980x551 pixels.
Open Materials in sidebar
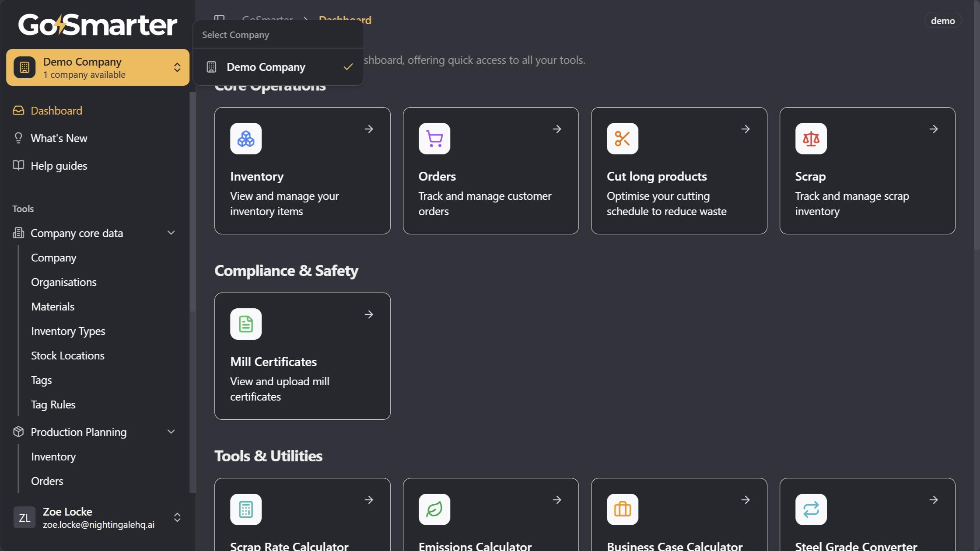click(52, 307)
